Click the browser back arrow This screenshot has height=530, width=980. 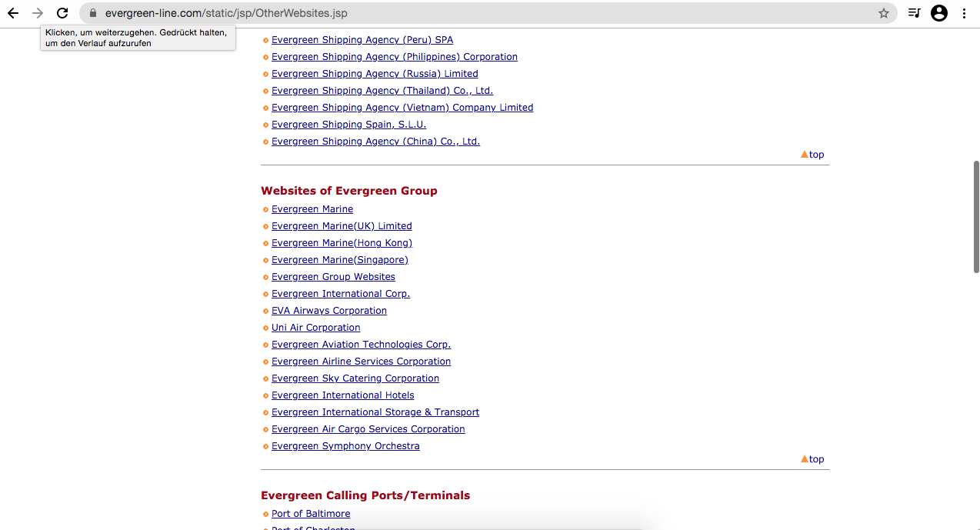click(x=13, y=13)
